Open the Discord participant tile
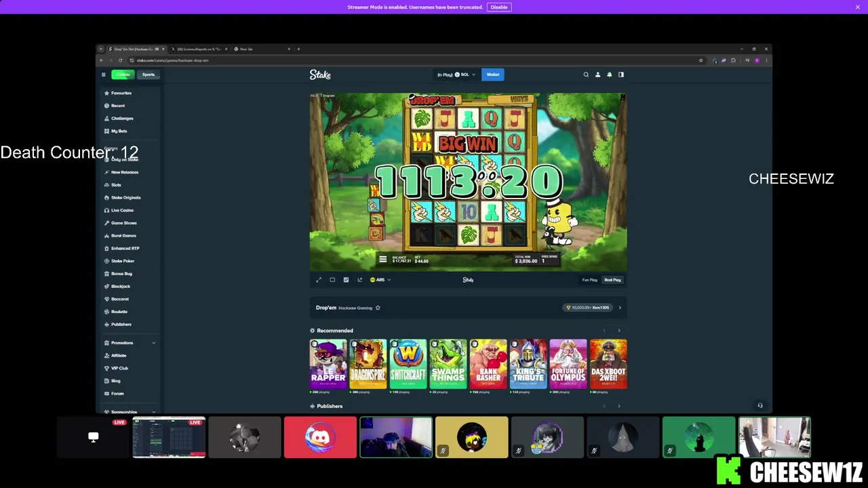This screenshot has height=488, width=868. [x=320, y=437]
